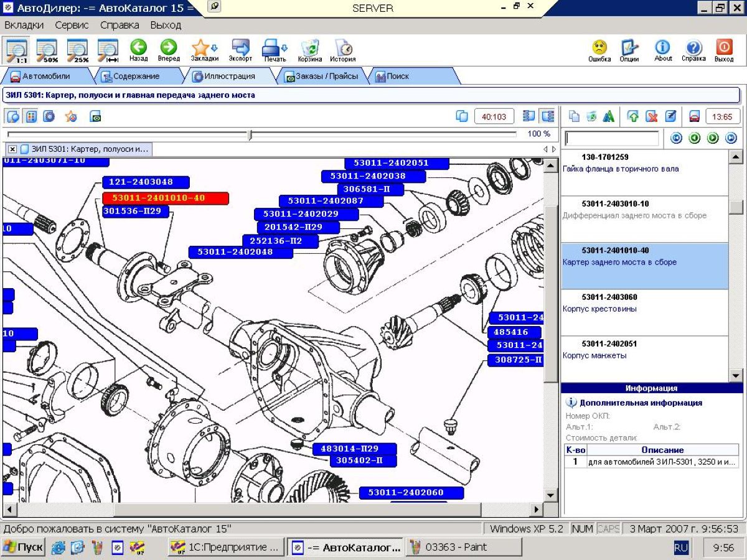Screen dimensions: 747x560
Task: Open the Сервис menu
Action: pyautogui.click(x=72, y=25)
